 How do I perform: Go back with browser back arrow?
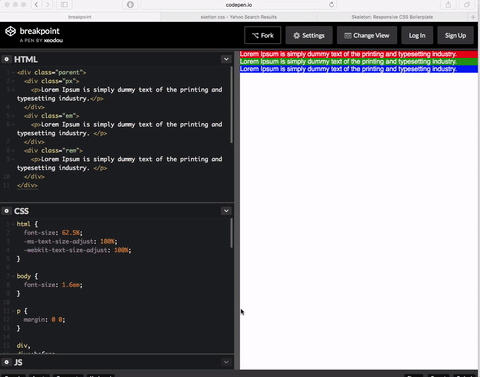pos(36,5)
